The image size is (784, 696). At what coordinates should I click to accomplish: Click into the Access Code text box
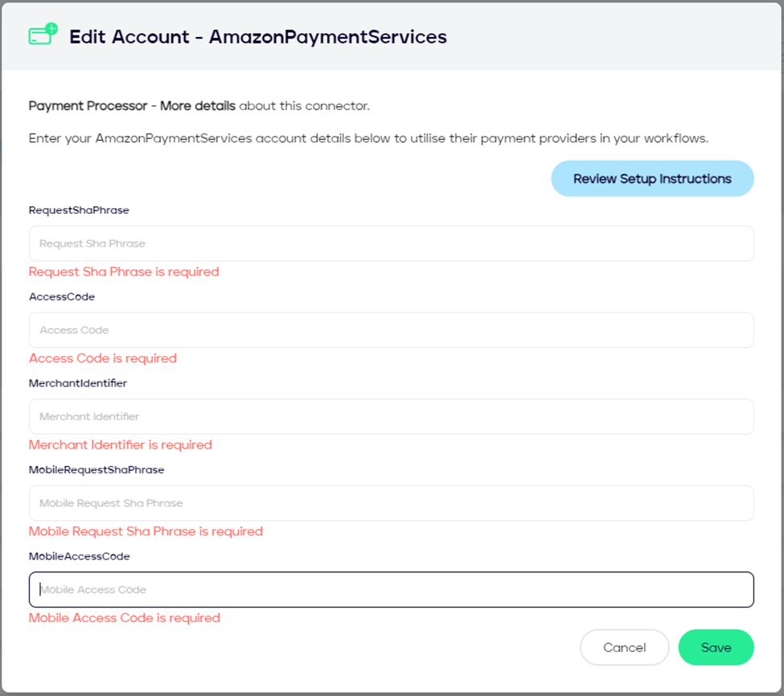391,330
